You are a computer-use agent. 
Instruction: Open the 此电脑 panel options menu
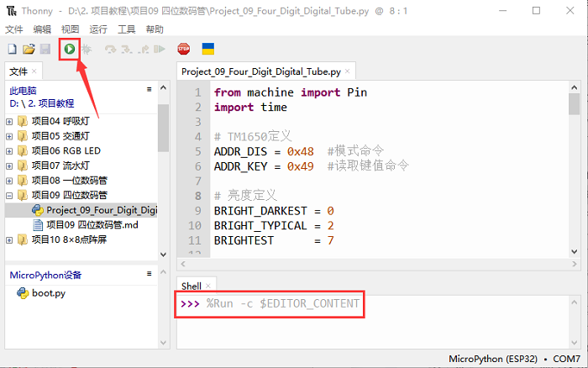(x=149, y=88)
